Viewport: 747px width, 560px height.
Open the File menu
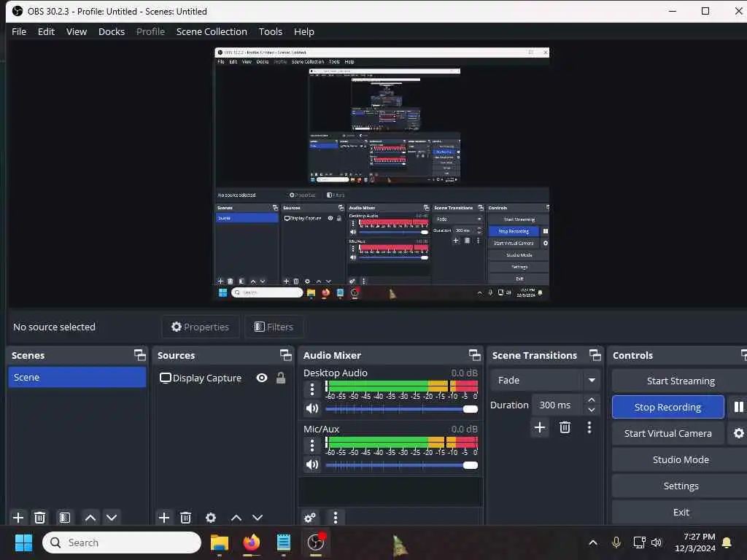click(x=19, y=31)
